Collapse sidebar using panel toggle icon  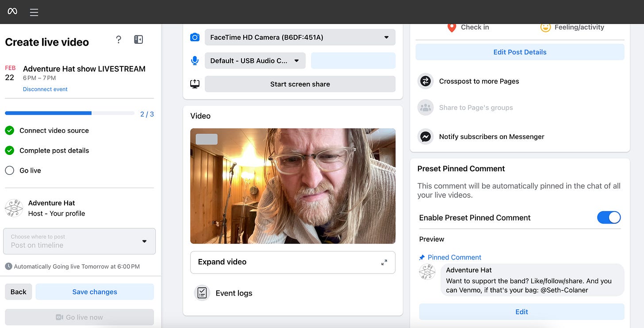point(138,40)
